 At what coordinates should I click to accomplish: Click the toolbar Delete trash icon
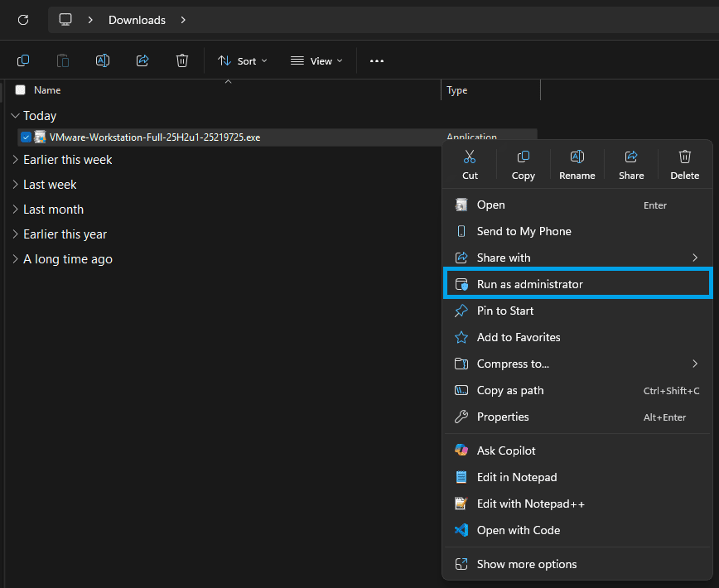[x=182, y=60]
